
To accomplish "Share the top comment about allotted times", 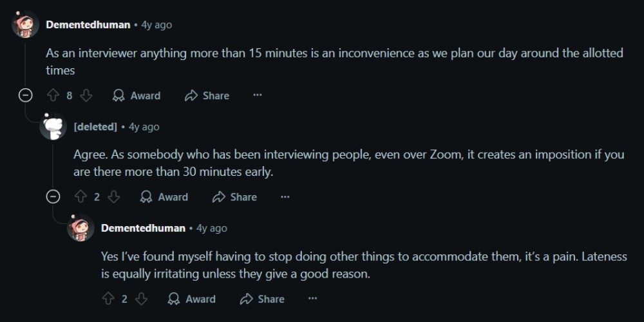I will click(207, 96).
